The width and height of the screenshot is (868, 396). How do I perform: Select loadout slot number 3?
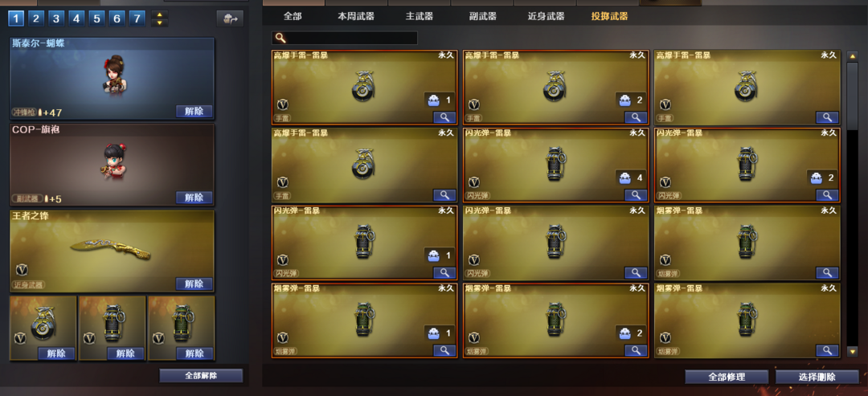pos(55,18)
